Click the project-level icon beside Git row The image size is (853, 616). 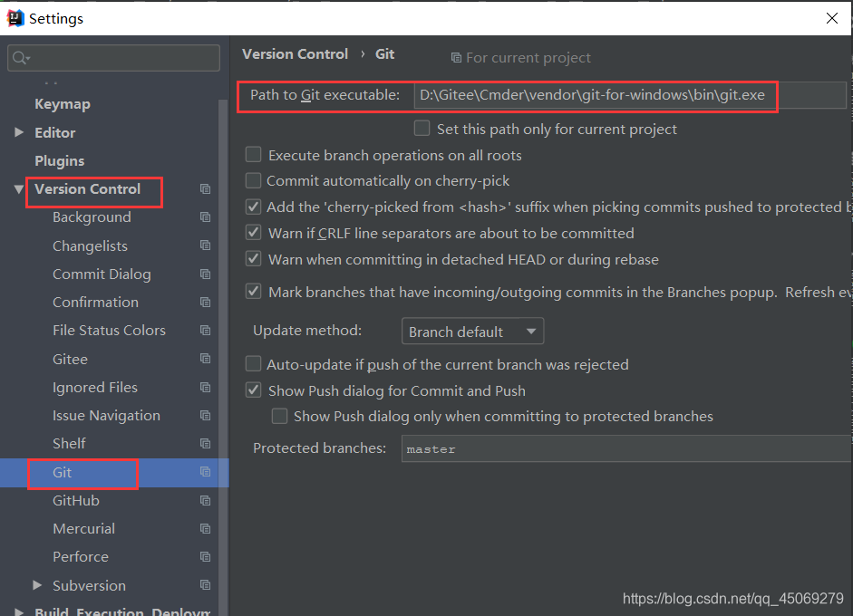205,472
